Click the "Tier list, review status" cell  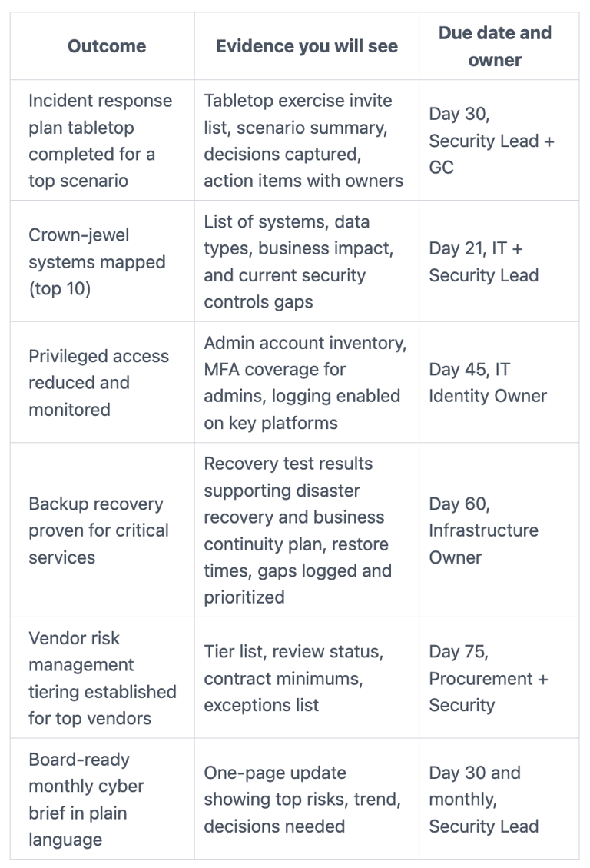(293, 678)
